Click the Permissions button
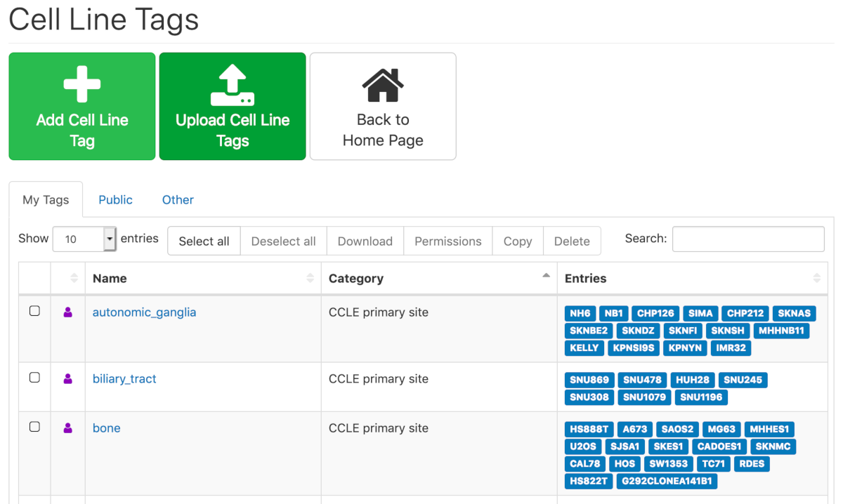 [x=447, y=241]
